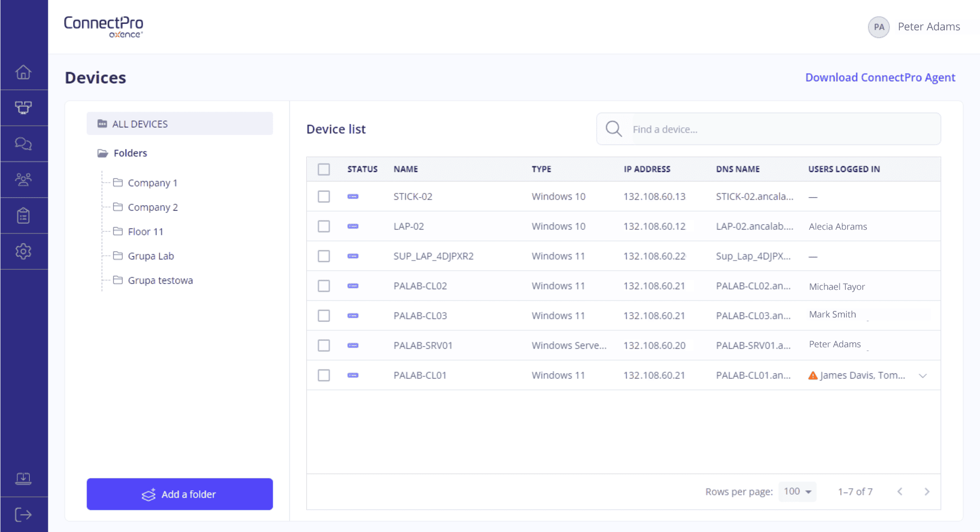Open the clipboard reports sidebar icon
The image size is (980, 532).
[23, 216]
